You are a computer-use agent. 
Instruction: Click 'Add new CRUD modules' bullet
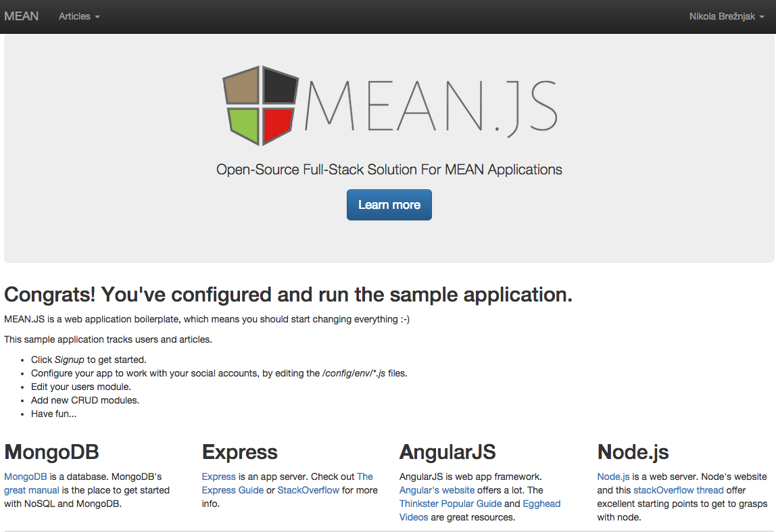[85, 400]
